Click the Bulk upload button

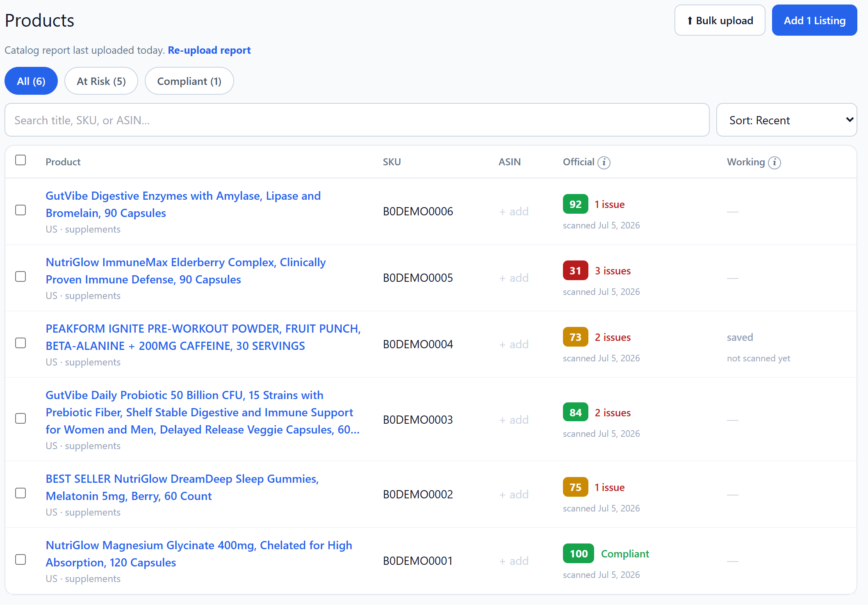(720, 20)
